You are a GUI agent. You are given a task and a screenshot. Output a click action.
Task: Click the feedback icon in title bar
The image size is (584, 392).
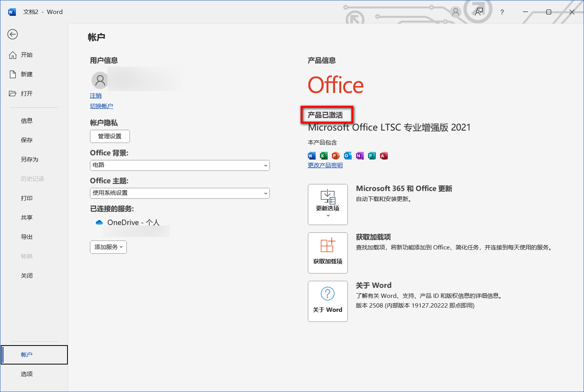point(479,12)
